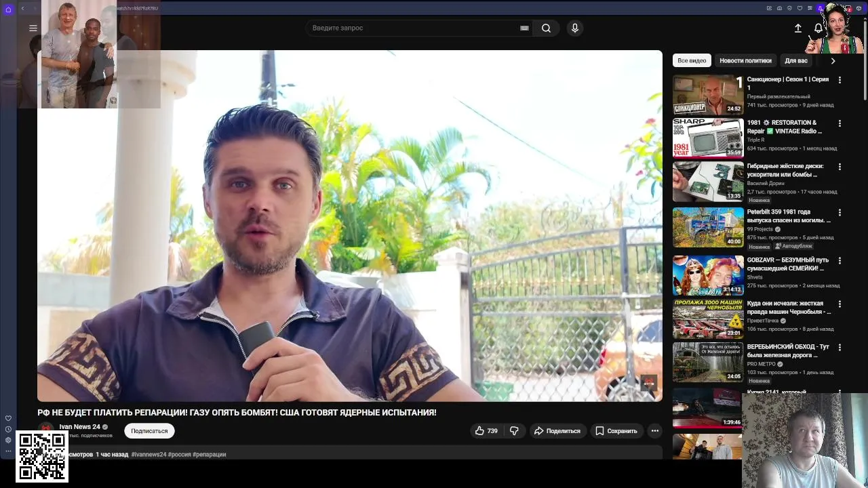Open the on-screen keyboard in search box
Viewport: 868px width, 488px height.
(x=524, y=28)
